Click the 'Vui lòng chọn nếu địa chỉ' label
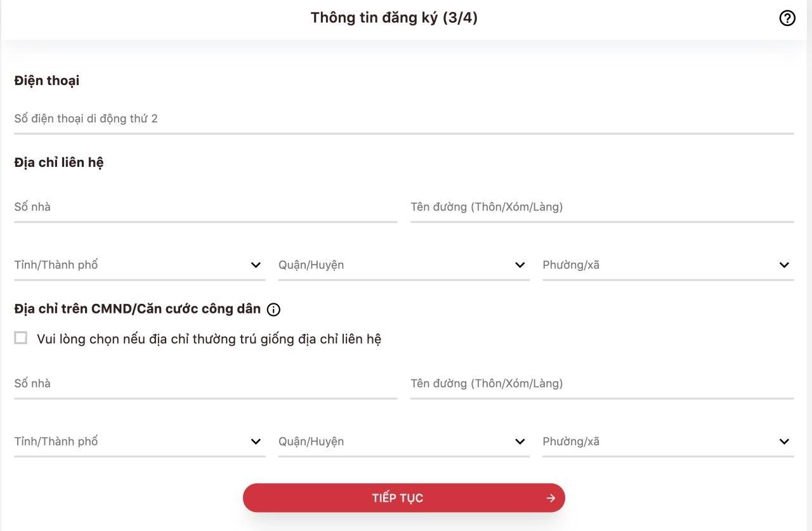 [209, 339]
